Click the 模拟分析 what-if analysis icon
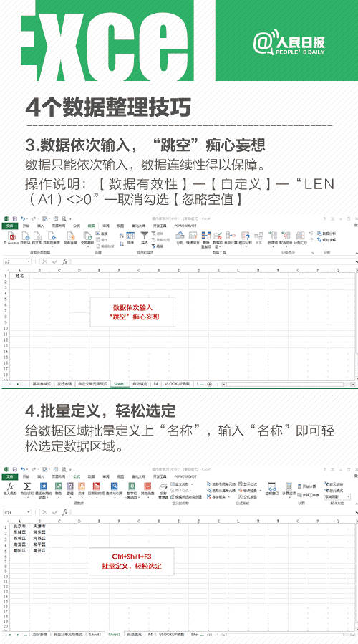The image size is (358, 644). tap(246, 238)
